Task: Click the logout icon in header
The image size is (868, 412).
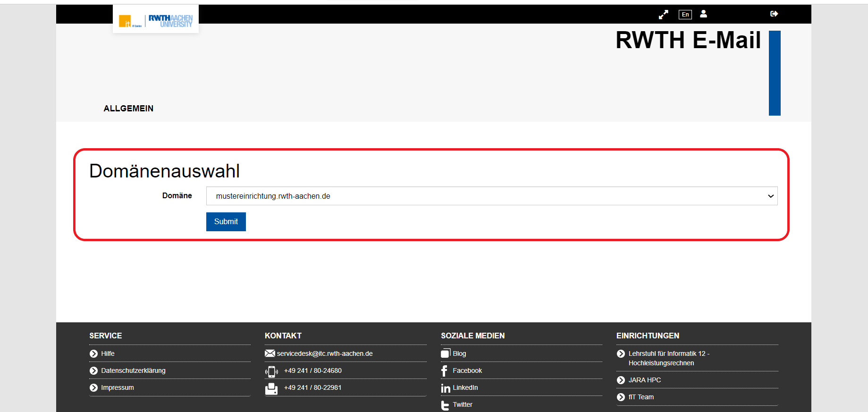Action: [x=774, y=14]
